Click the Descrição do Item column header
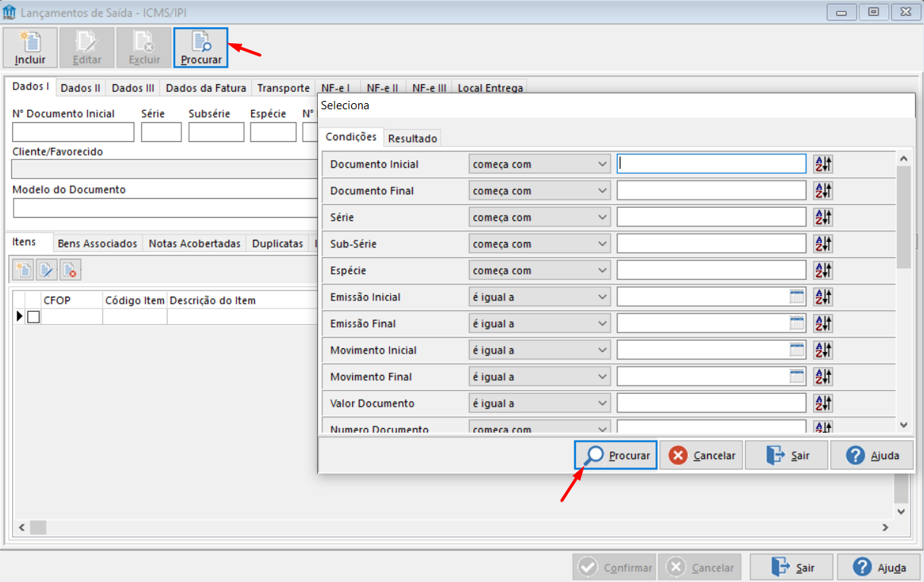The width and height of the screenshot is (924, 582). point(242,300)
